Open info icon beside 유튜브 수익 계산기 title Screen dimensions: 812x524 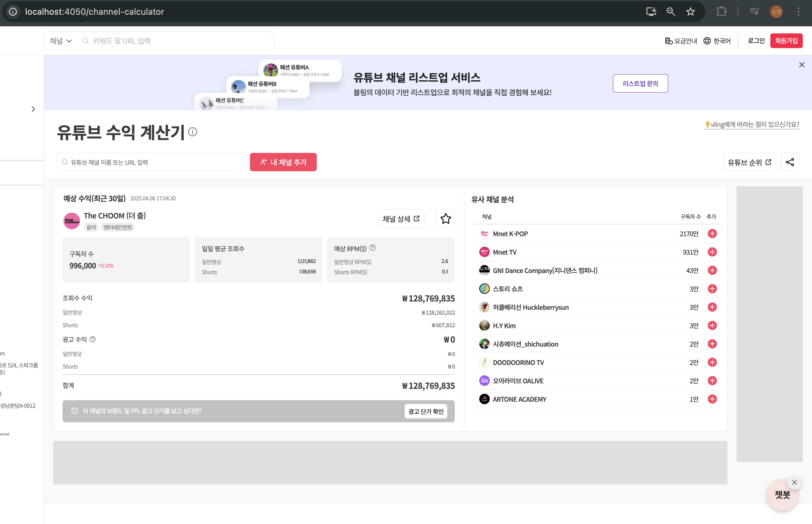pos(193,132)
